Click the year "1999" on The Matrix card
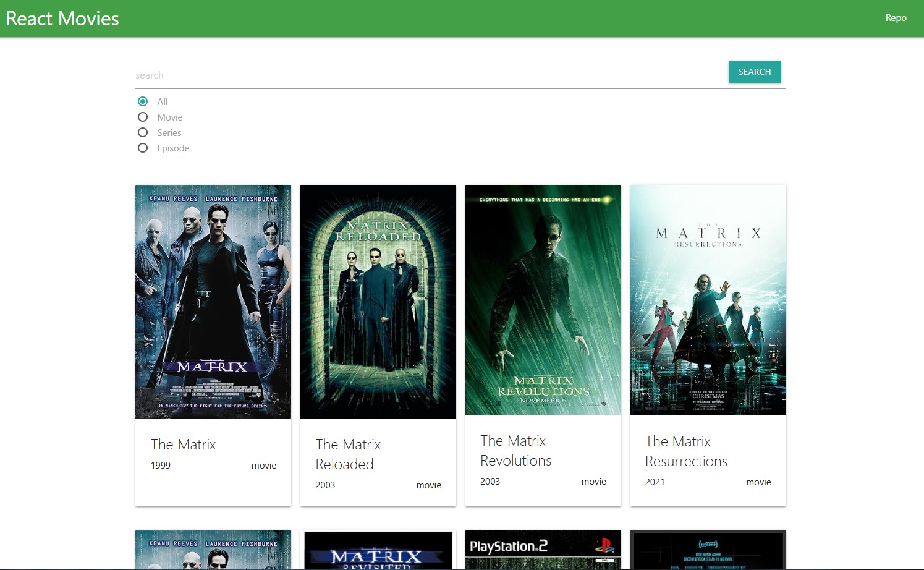Screen dimensions: 924x570 tap(161, 466)
